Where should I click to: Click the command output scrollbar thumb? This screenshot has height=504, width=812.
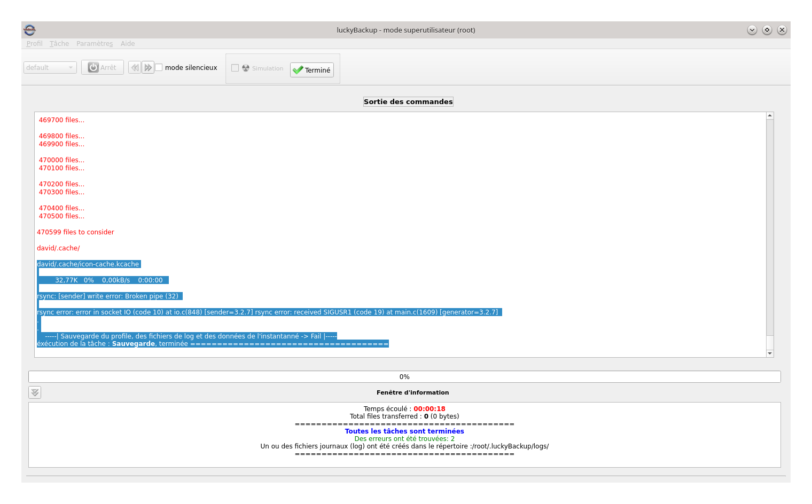(x=770, y=342)
